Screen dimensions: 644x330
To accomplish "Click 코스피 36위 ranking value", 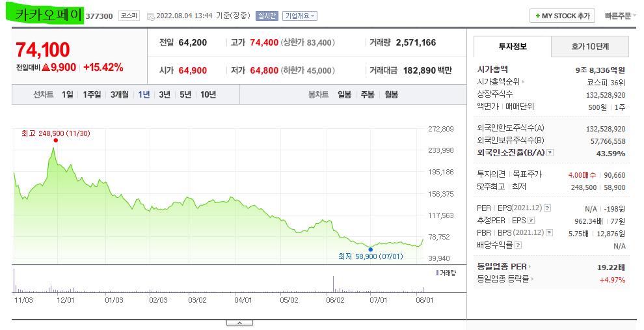I will click(606, 83).
